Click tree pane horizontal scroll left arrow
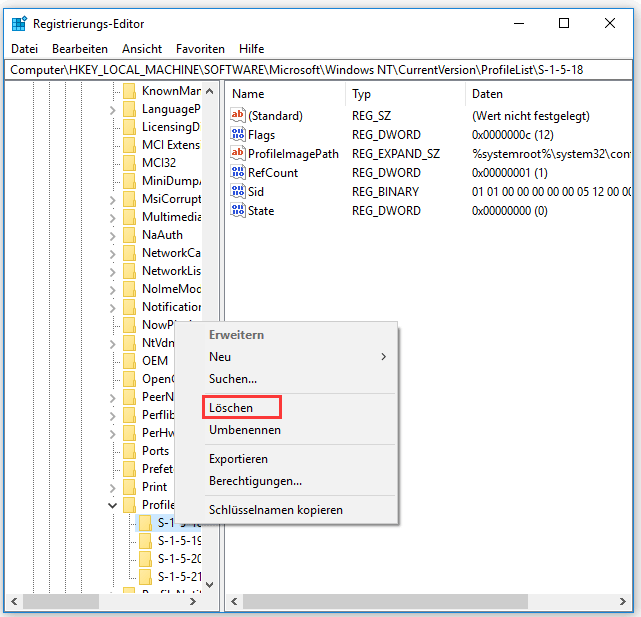Image resolution: width=641 pixels, height=617 pixels. pos(15,601)
